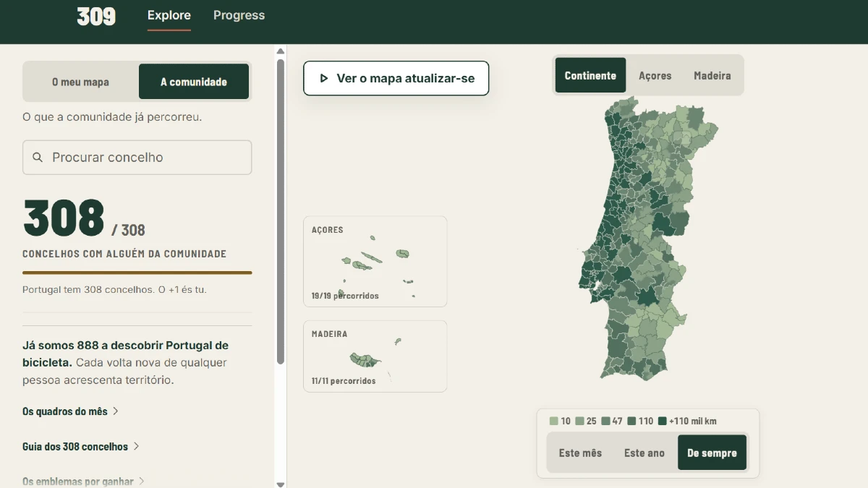This screenshot has height=488, width=868.
Task: Click the sidebar vertical scrollbar
Action: click(x=281, y=211)
